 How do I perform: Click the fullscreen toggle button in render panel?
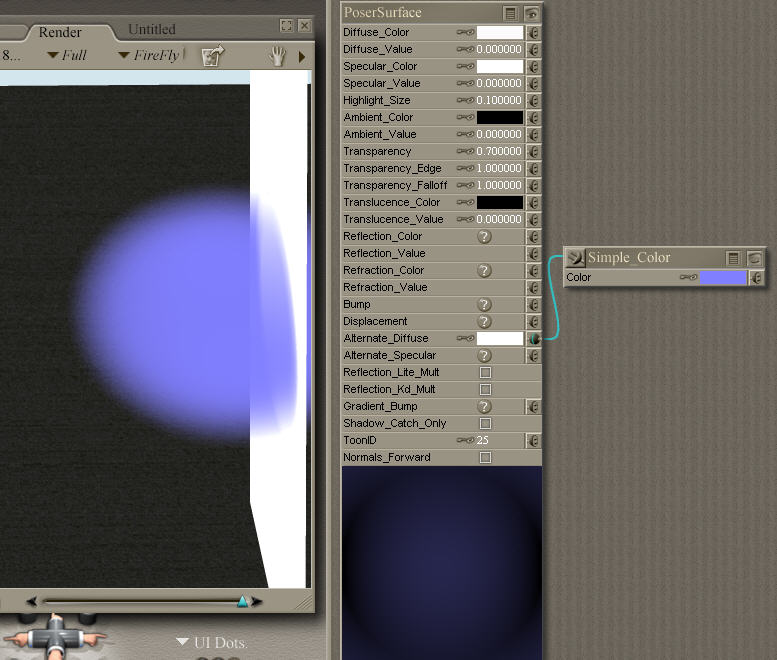click(286, 25)
